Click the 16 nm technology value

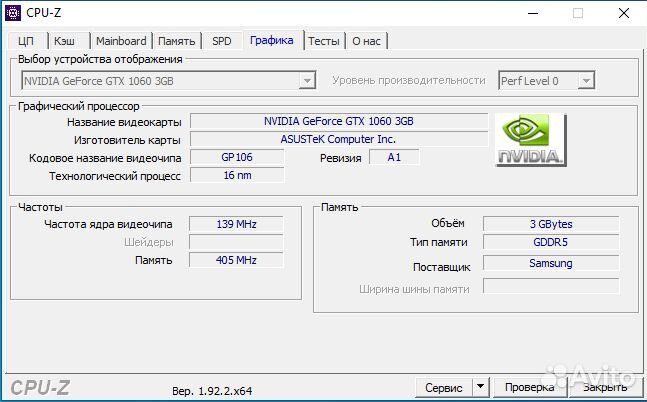point(237,175)
